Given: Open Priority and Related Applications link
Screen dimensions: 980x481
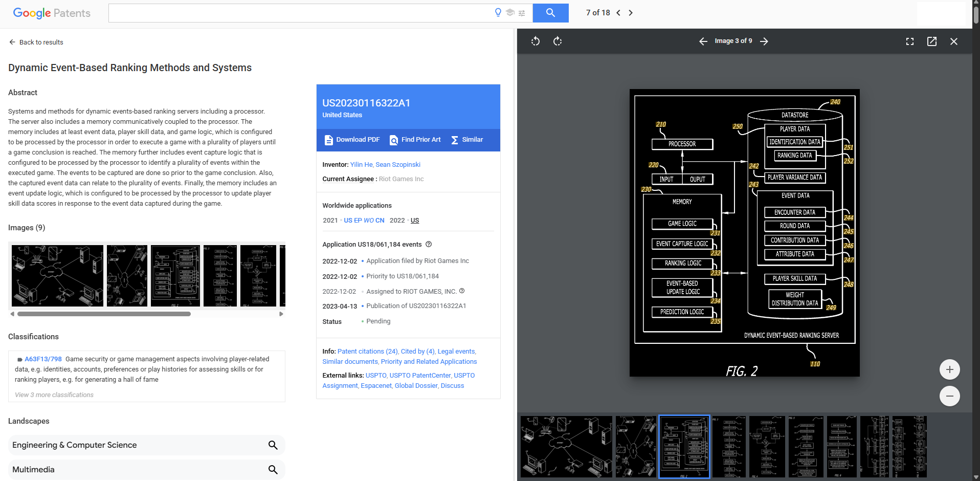Looking at the screenshot, I should pyautogui.click(x=429, y=361).
